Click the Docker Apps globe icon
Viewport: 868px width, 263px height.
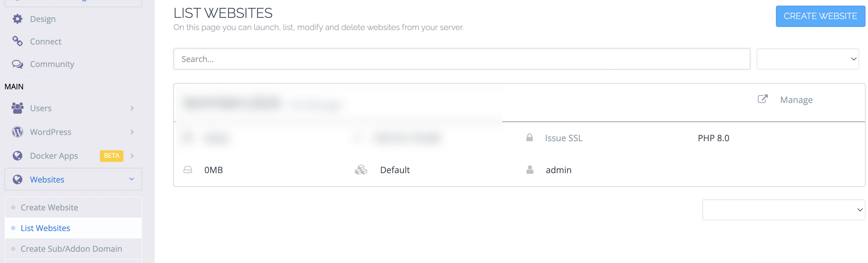point(18,156)
